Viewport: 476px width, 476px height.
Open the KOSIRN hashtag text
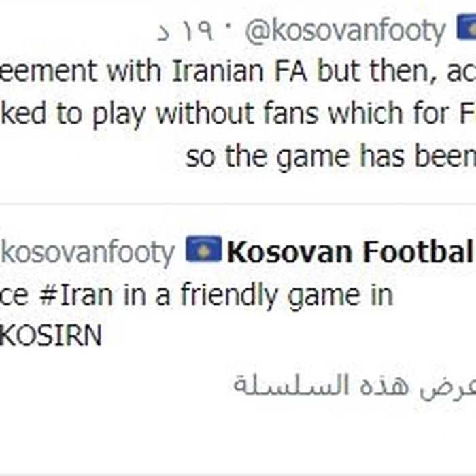pyautogui.click(x=51, y=335)
